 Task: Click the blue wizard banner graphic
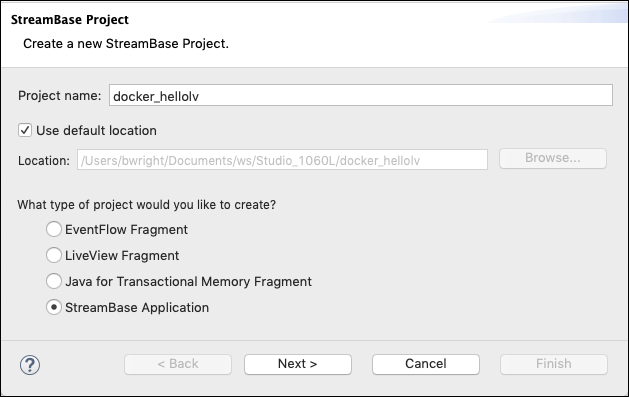point(558,13)
